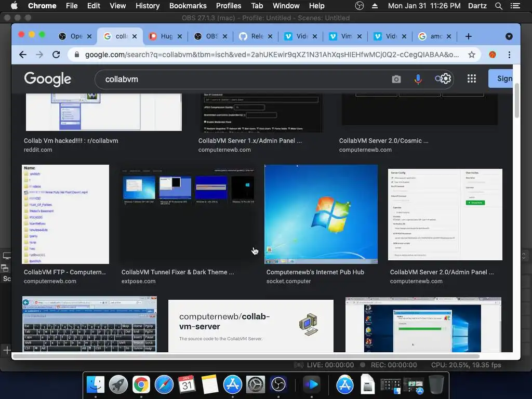Select CollabVM Server 2.0/Admin Panel thumbnail
Viewport: 532px width, 399px height.
coord(445,215)
